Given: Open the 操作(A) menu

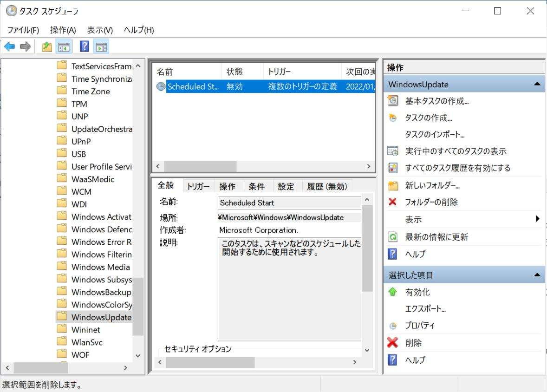Looking at the screenshot, I should click(x=63, y=30).
